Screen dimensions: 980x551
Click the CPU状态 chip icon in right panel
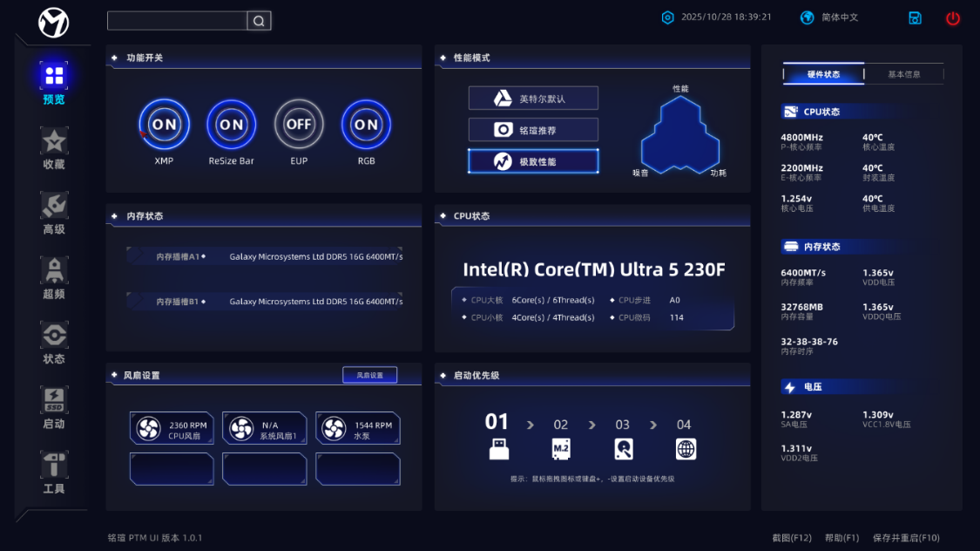[791, 112]
